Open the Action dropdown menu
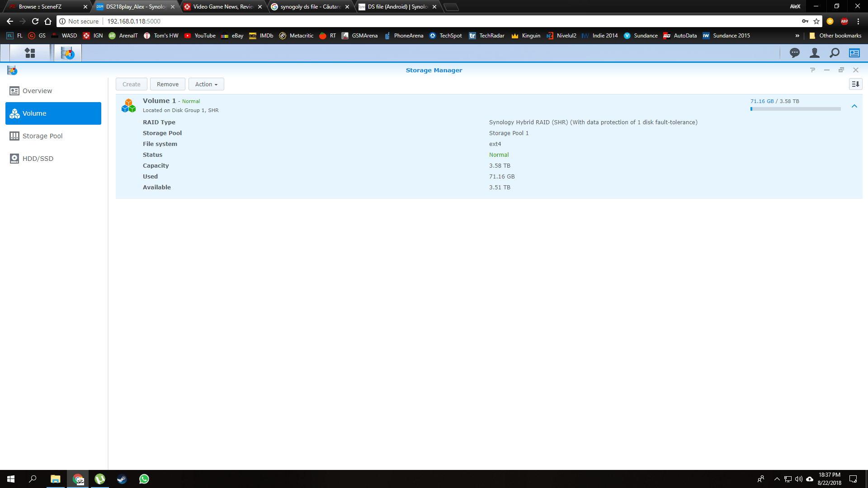 click(206, 84)
